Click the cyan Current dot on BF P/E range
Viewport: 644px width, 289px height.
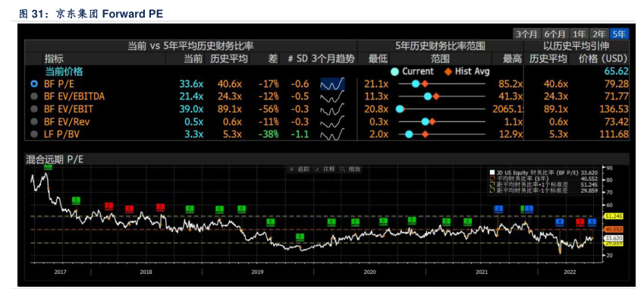point(415,83)
